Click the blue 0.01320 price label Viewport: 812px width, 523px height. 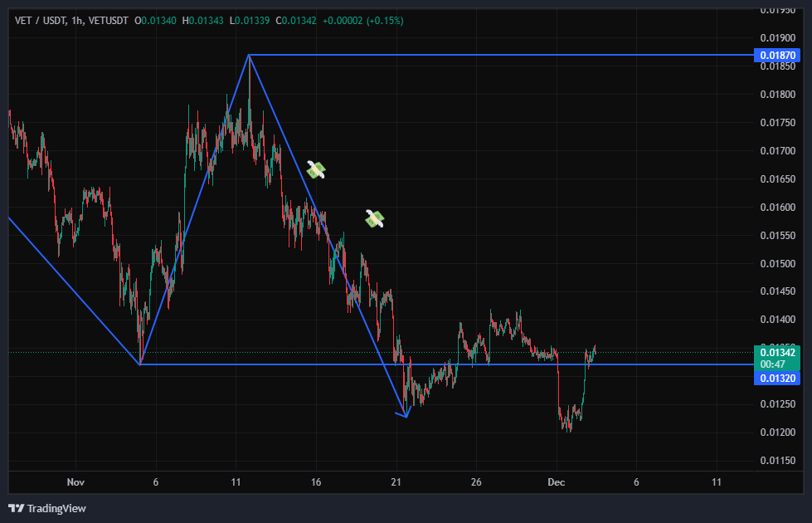[776, 378]
